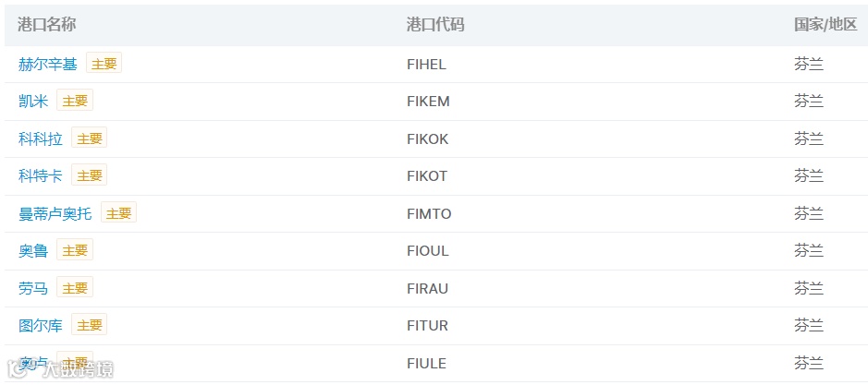Select the FIOUL port code cell
Viewport: 868px width, 385px height.
(427, 251)
